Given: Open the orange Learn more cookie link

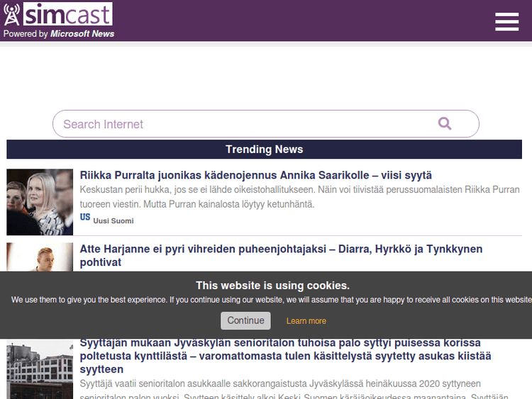Looking at the screenshot, I should point(306,321).
